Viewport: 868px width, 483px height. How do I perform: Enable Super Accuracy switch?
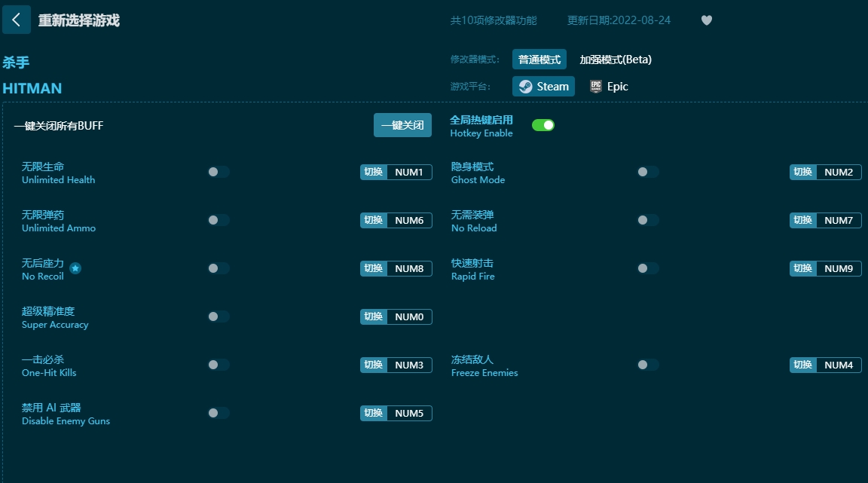(218, 316)
